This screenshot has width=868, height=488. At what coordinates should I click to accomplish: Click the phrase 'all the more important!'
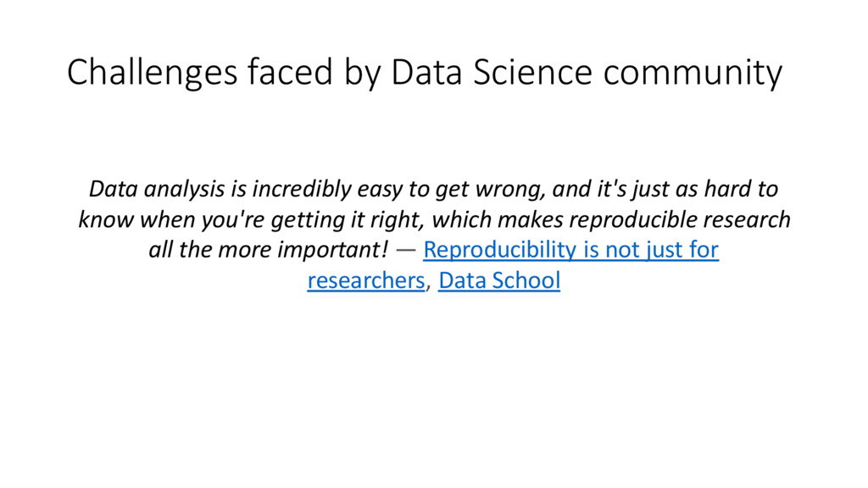click(x=269, y=250)
